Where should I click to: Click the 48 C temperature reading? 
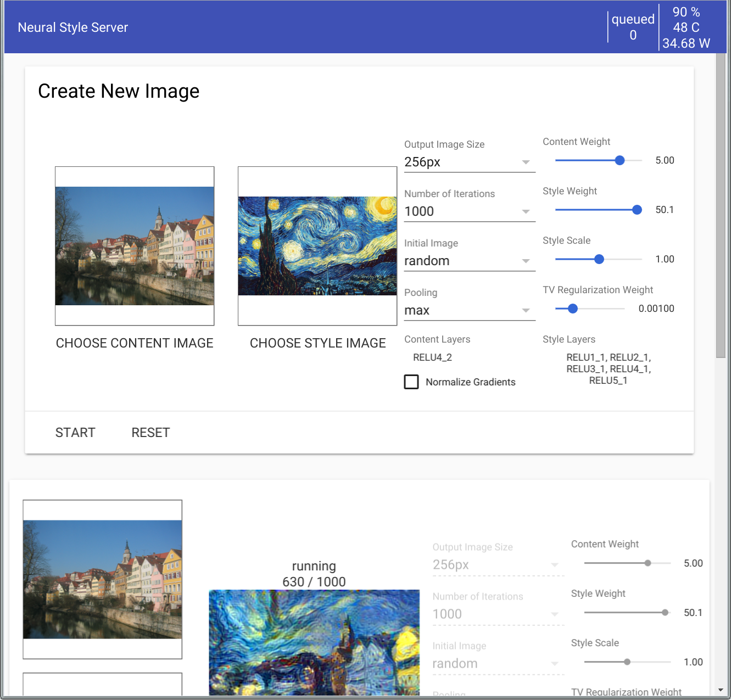pyautogui.click(x=686, y=27)
